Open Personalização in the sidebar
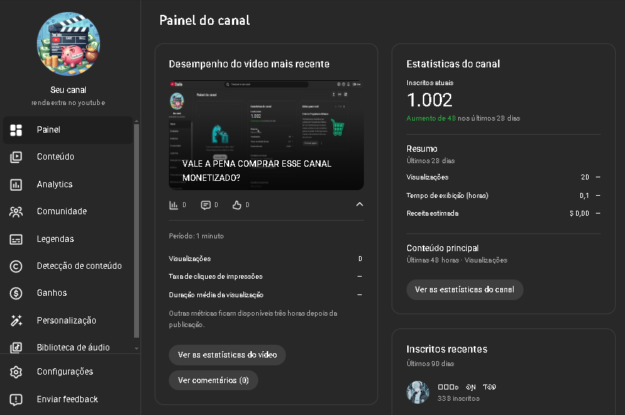Image resolution: width=625 pixels, height=415 pixels. pyautogui.click(x=68, y=321)
